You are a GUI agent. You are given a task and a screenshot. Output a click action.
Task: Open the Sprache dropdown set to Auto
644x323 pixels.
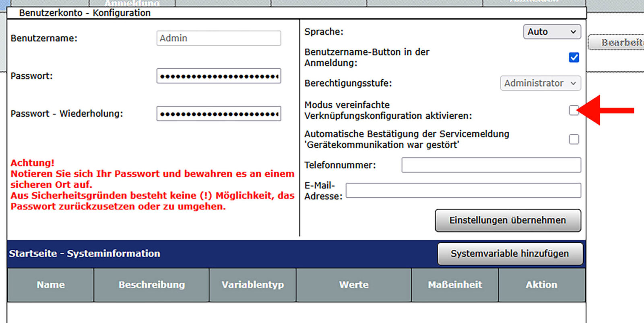pos(552,32)
